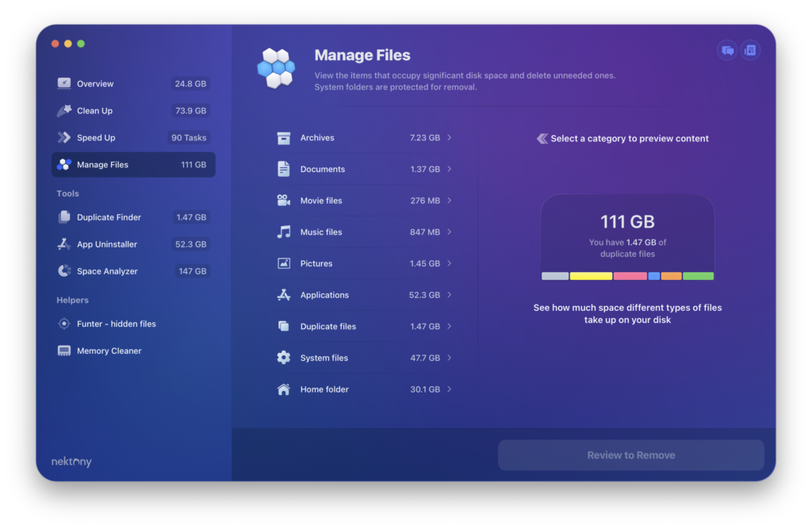Select Manage Files in the sidebar
The width and height of the screenshot is (812, 529).
click(x=133, y=165)
